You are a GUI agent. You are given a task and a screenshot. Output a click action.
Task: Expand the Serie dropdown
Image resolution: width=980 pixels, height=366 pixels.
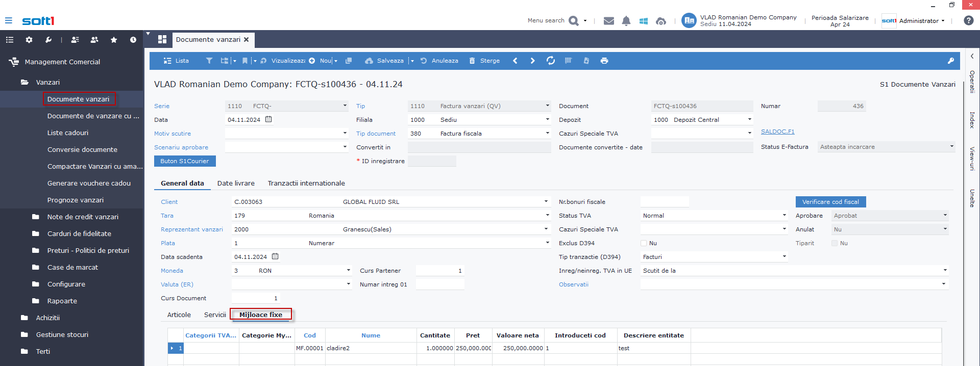coord(345,106)
